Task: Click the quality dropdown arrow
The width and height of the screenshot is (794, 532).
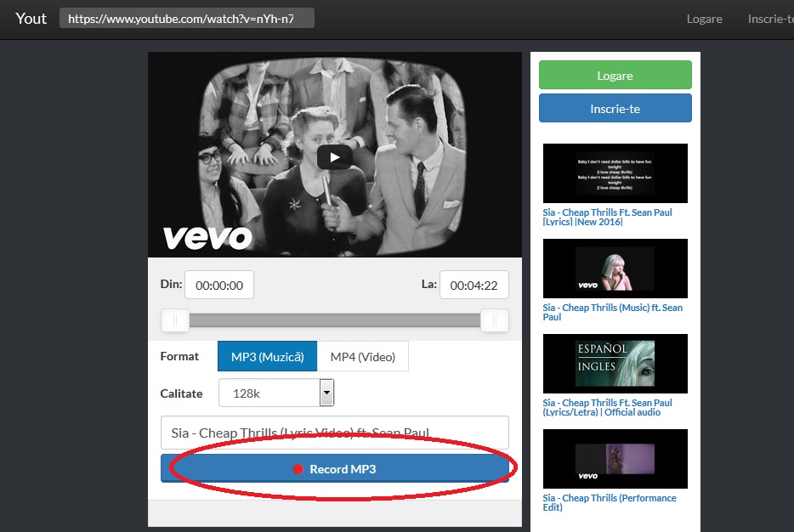Action: tap(326, 393)
